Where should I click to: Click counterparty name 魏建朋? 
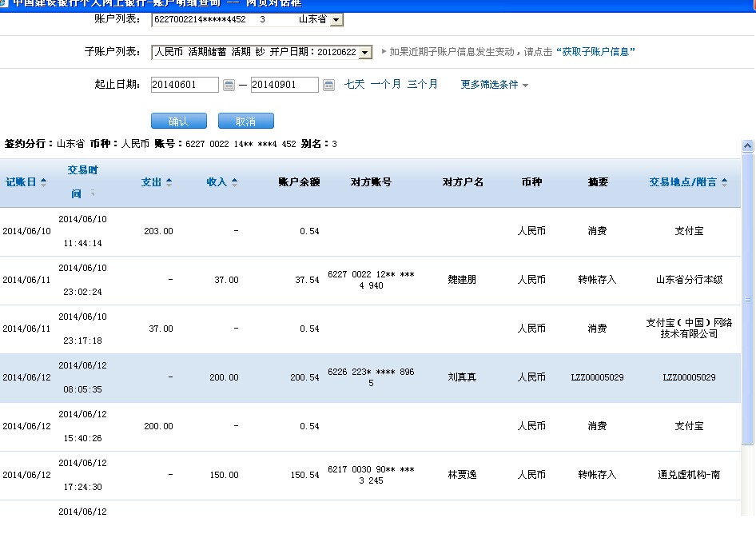coord(462,280)
